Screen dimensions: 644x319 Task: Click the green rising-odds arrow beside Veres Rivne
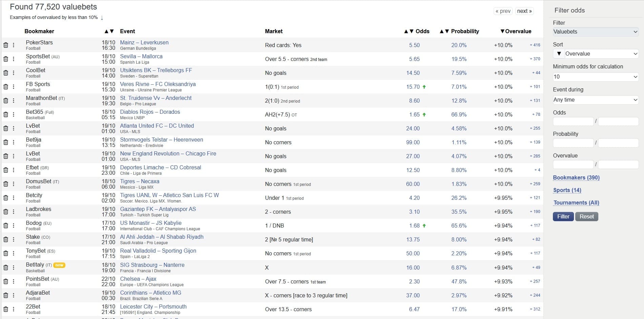click(424, 87)
